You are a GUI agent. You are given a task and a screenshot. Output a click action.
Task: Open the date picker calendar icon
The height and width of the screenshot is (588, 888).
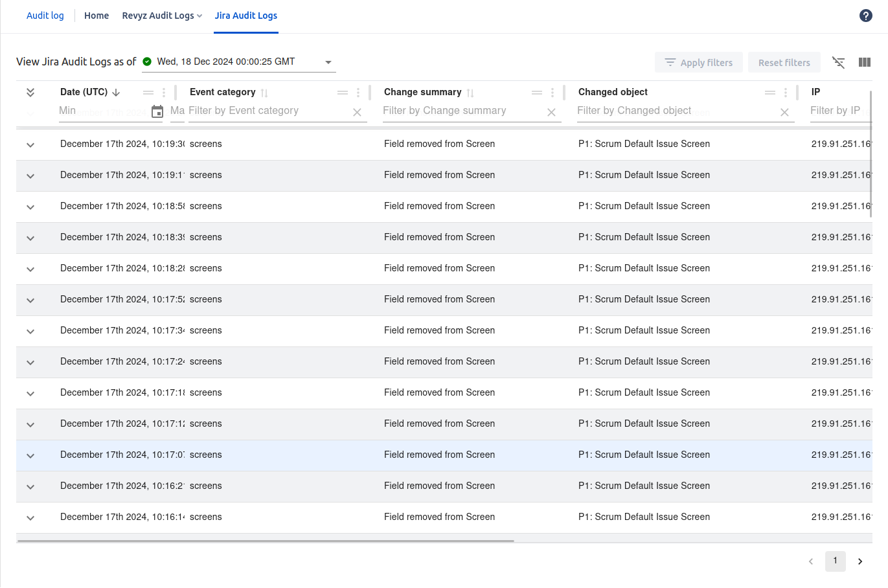(157, 111)
